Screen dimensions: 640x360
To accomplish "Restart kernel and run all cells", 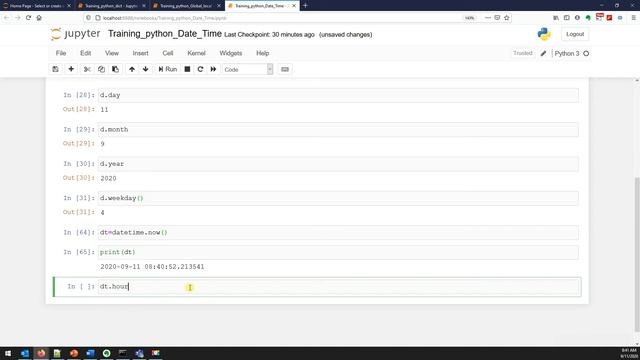I will (x=213, y=69).
